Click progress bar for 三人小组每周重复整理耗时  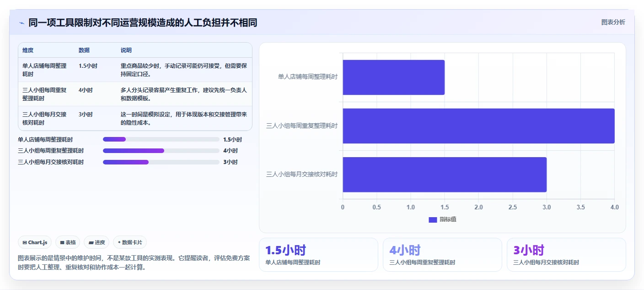161,151
